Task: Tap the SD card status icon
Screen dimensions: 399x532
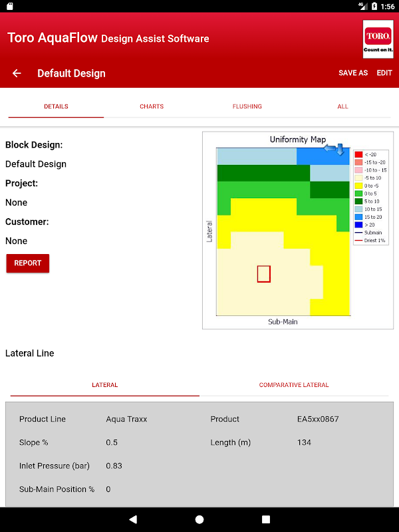Action: click(x=10, y=6)
